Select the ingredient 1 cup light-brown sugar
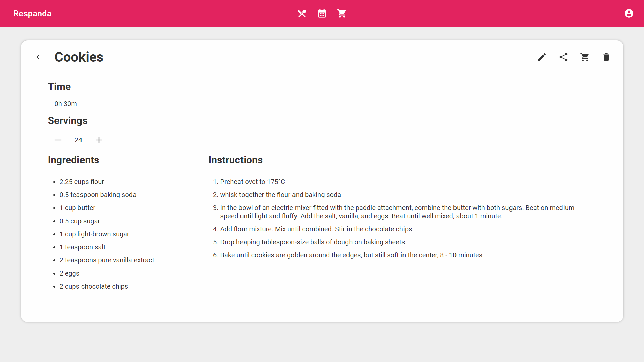This screenshot has width=644, height=362. [x=95, y=234]
